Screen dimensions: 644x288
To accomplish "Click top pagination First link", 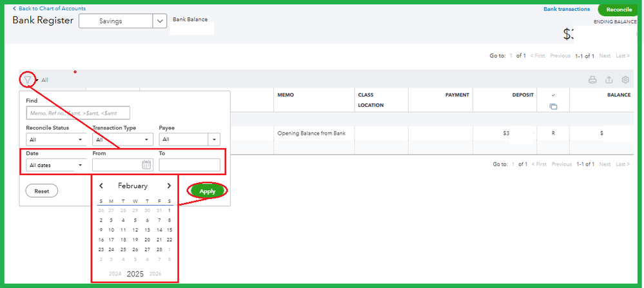I will click(x=538, y=56).
